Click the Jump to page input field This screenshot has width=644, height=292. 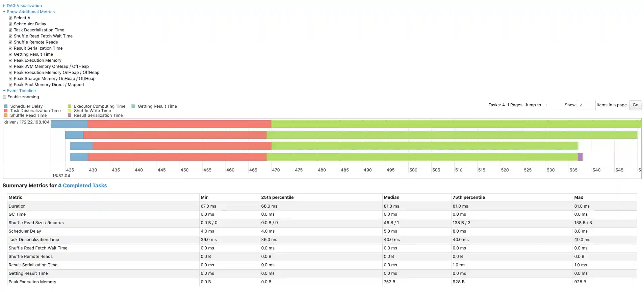551,105
